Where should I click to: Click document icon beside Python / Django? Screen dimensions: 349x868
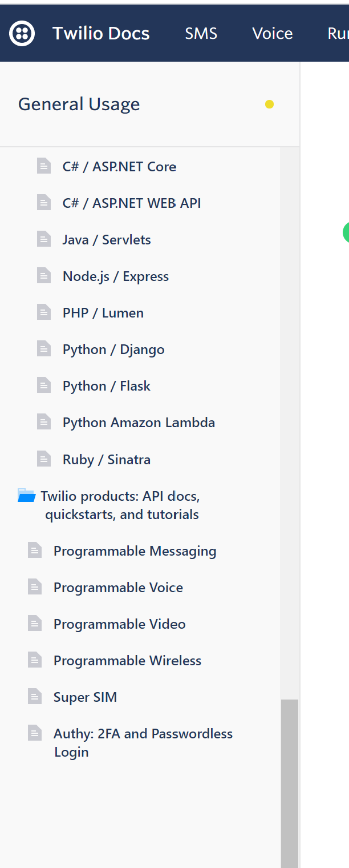coord(44,349)
